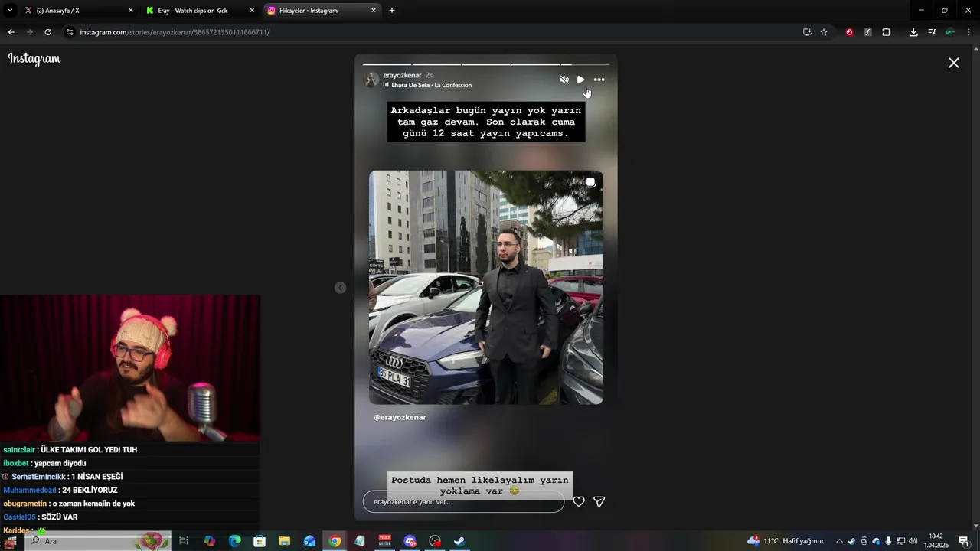Viewport: 980px width, 551px height.
Task: Switch to the Eray Kick clips tab
Action: (x=199, y=11)
